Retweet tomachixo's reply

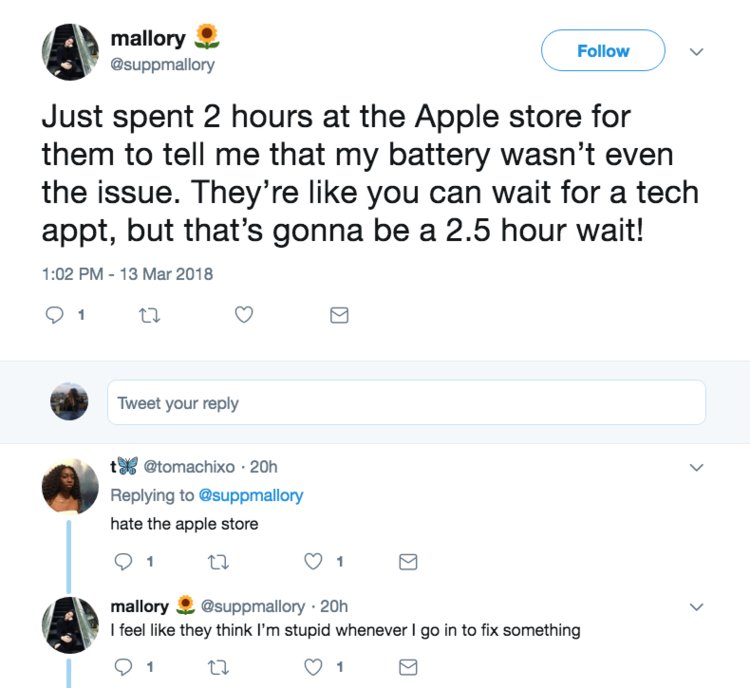tap(219, 562)
